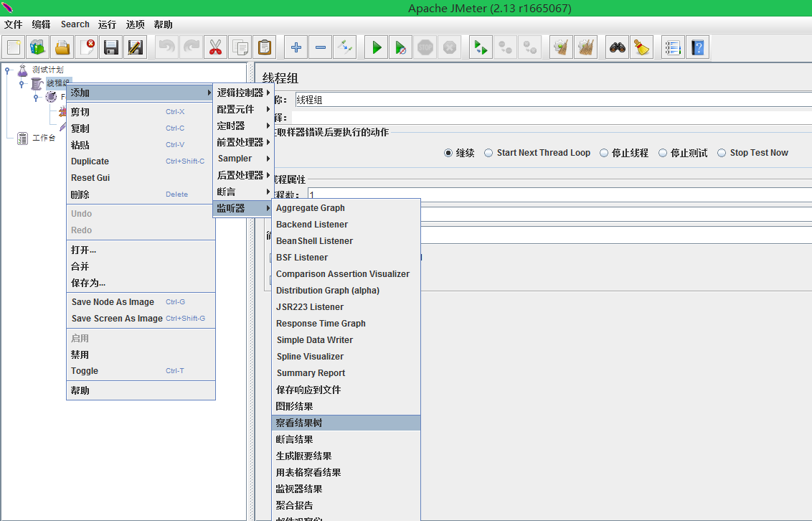The width and height of the screenshot is (812, 521).
Task: Expand the 断言 submenu
Action: pyautogui.click(x=243, y=192)
